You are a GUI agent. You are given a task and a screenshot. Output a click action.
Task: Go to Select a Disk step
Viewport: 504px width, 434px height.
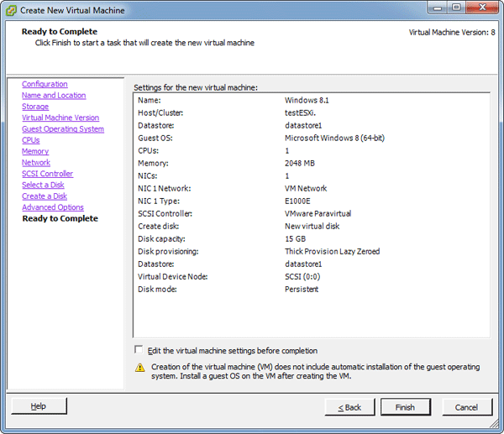(43, 186)
